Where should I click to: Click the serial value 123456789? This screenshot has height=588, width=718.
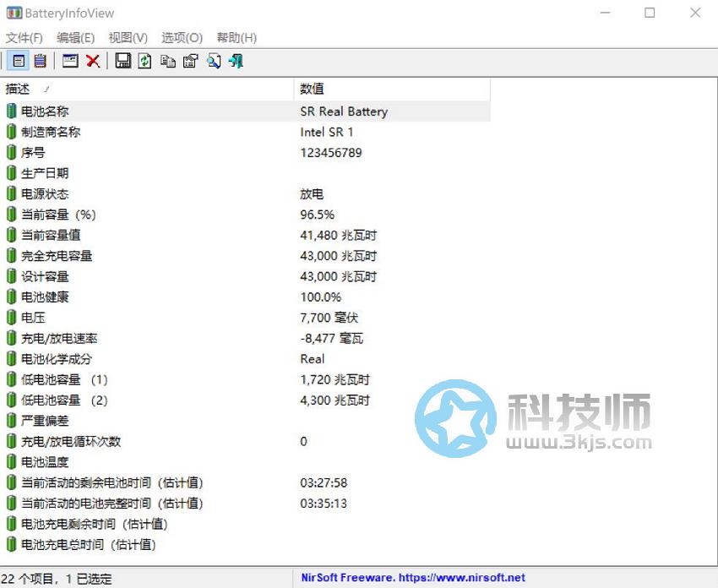click(331, 153)
